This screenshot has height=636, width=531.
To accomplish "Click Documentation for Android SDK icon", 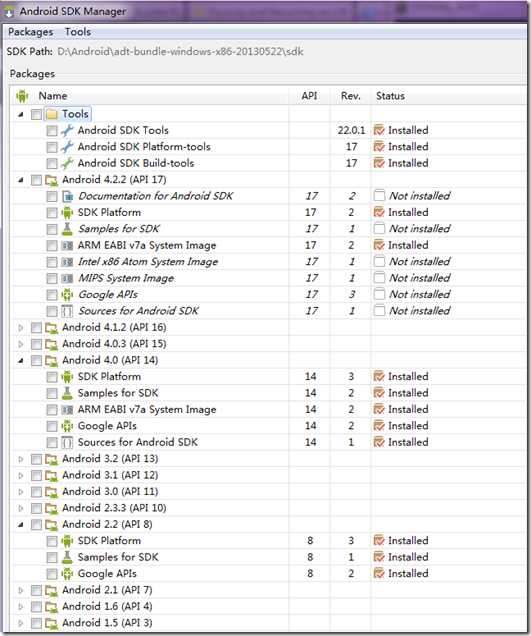I will [67, 196].
